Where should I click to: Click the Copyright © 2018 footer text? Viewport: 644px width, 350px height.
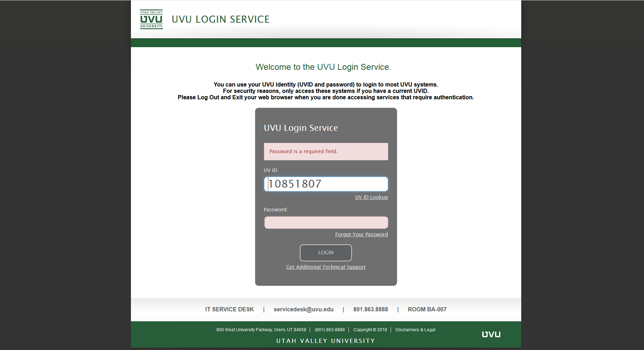(370, 330)
